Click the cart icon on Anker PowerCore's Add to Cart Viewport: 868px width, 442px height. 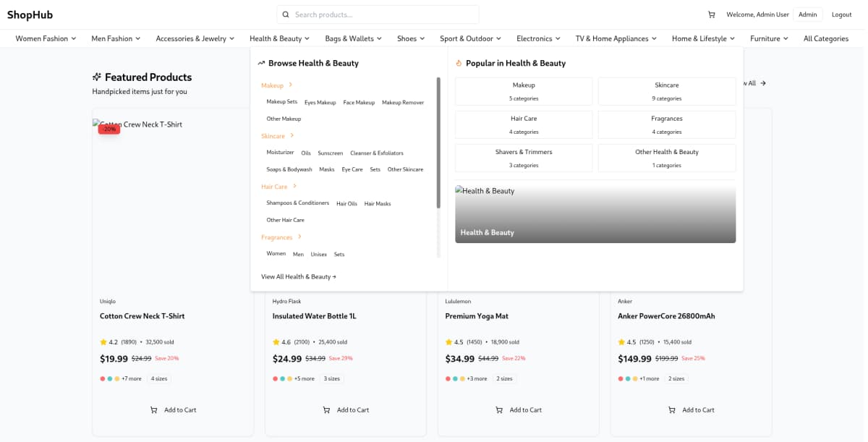tap(672, 409)
